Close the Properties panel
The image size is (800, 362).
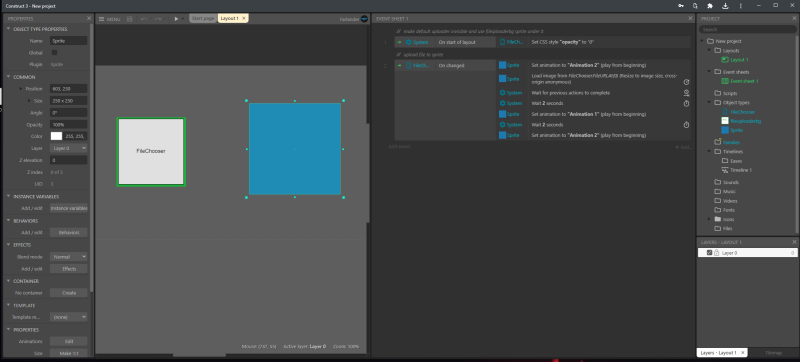89,18
